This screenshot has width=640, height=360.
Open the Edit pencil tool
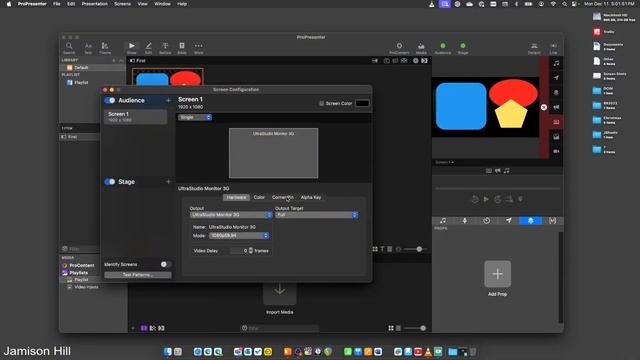149,46
